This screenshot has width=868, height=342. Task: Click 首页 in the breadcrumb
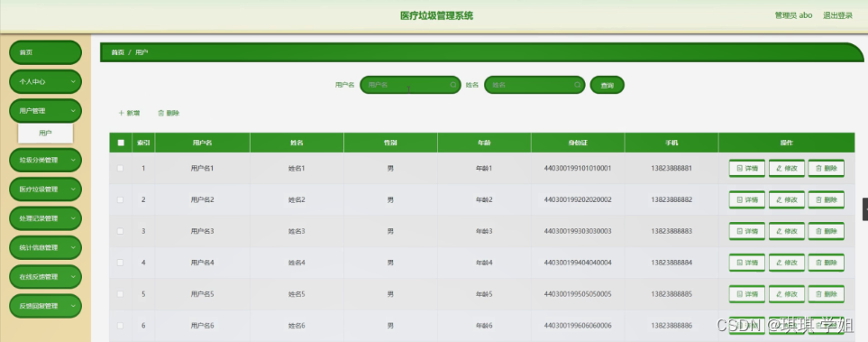point(117,52)
